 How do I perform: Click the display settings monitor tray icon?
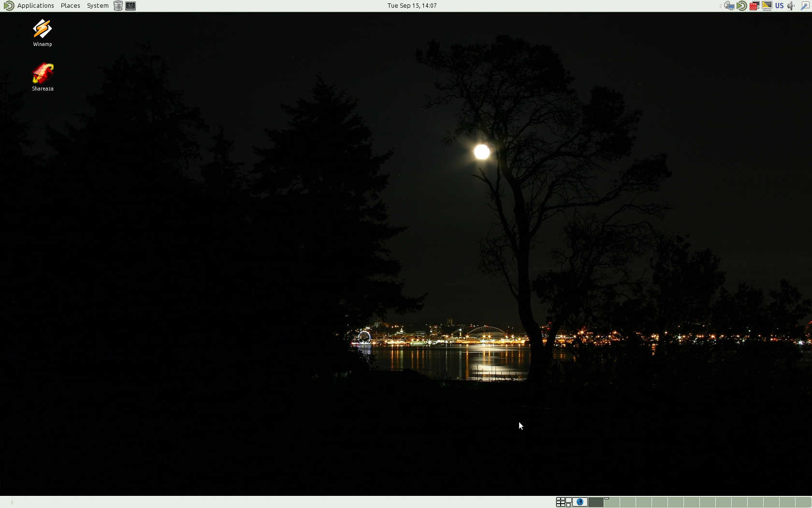(767, 6)
